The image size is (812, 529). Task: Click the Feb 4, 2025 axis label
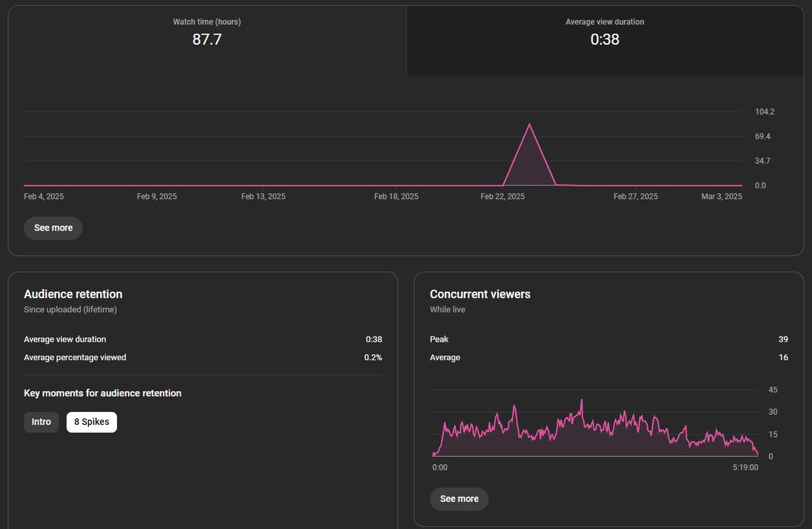[44, 197]
